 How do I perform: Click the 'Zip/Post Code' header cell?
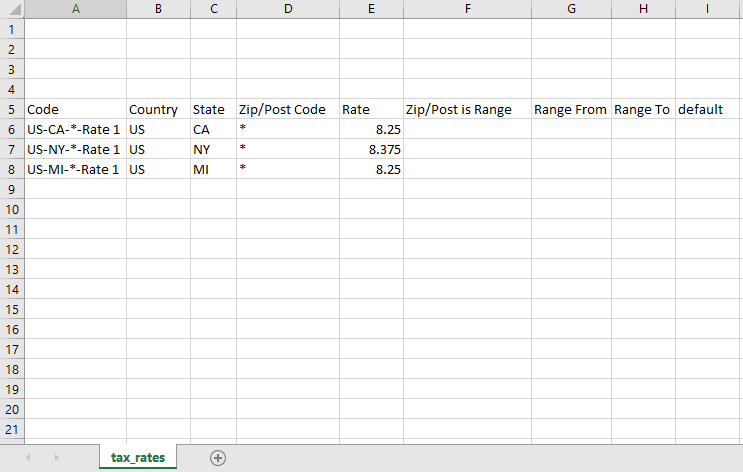(x=288, y=109)
